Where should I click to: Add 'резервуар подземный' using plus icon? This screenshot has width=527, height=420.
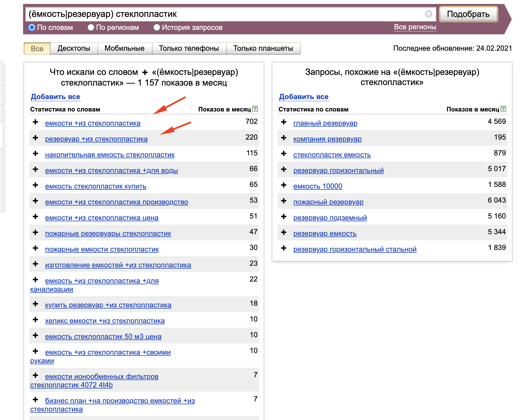pyautogui.click(x=284, y=217)
